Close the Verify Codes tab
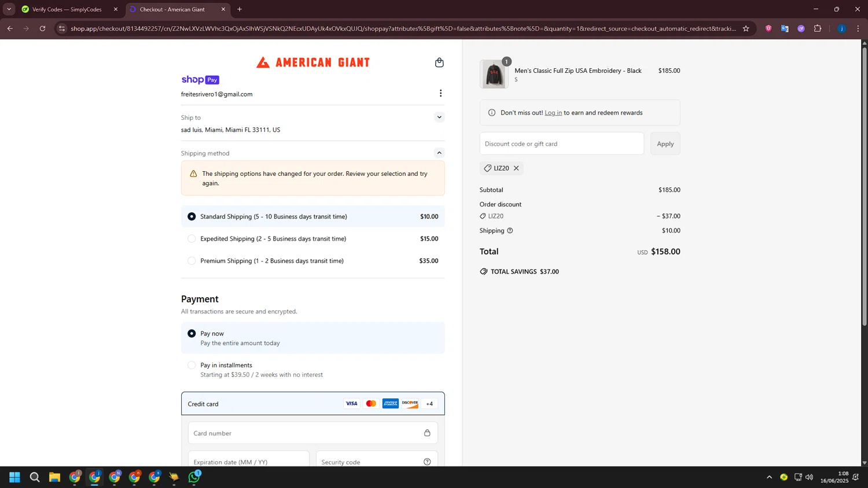868x488 pixels. click(x=116, y=9)
